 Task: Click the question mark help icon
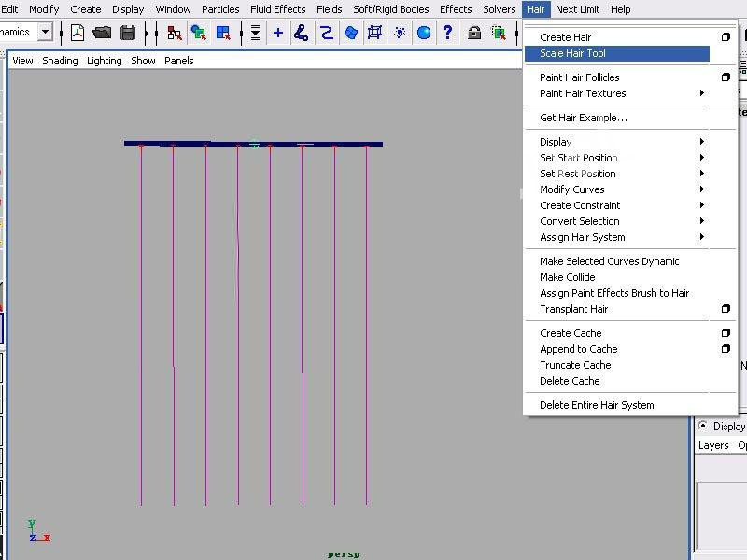(x=448, y=33)
